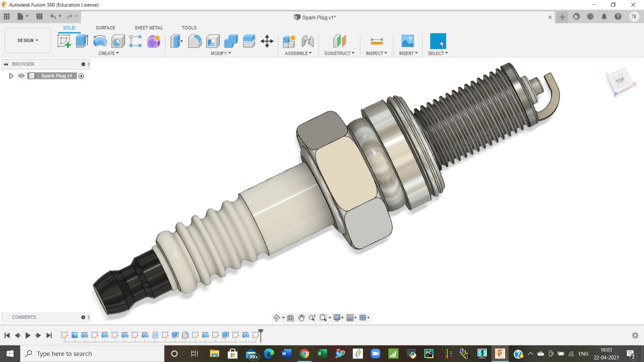This screenshot has height=362, width=644.
Task: Select the Create Sketch tool
Action: click(64, 41)
